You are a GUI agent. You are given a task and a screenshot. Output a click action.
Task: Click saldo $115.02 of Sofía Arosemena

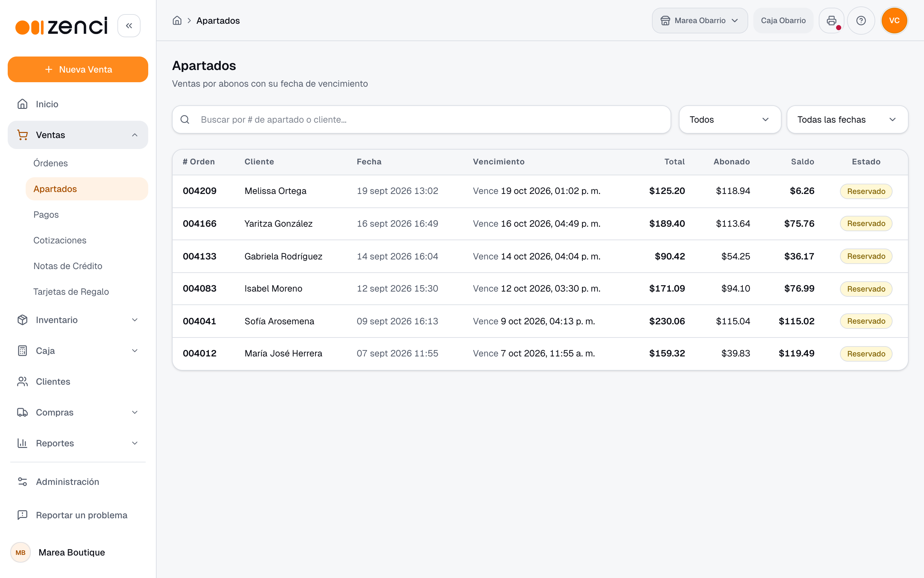[797, 321]
